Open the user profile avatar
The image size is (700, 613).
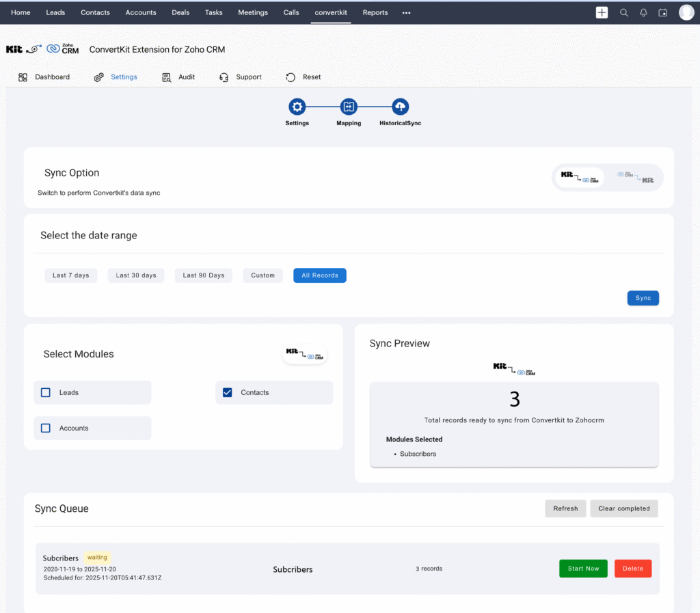686,12
